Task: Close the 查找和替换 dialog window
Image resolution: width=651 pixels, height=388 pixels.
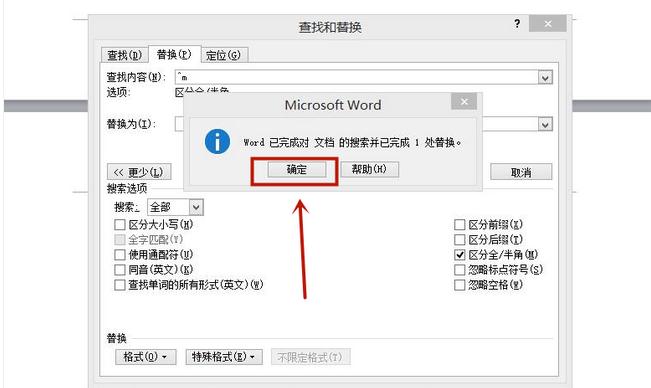Action: [548, 24]
